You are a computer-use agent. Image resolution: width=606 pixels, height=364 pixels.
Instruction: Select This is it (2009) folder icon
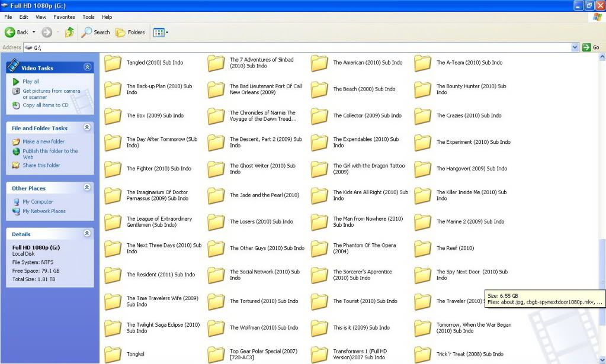pyautogui.click(x=319, y=328)
